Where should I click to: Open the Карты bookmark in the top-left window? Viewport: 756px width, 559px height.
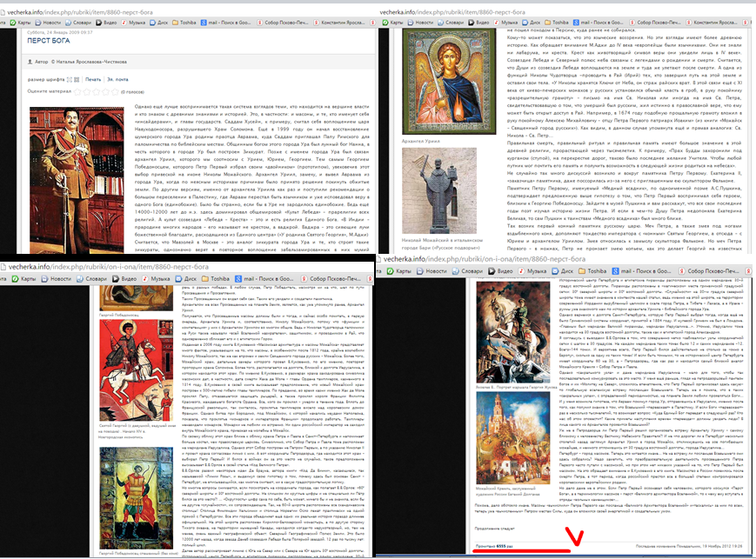pyautogui.click(x=21, y=23)
